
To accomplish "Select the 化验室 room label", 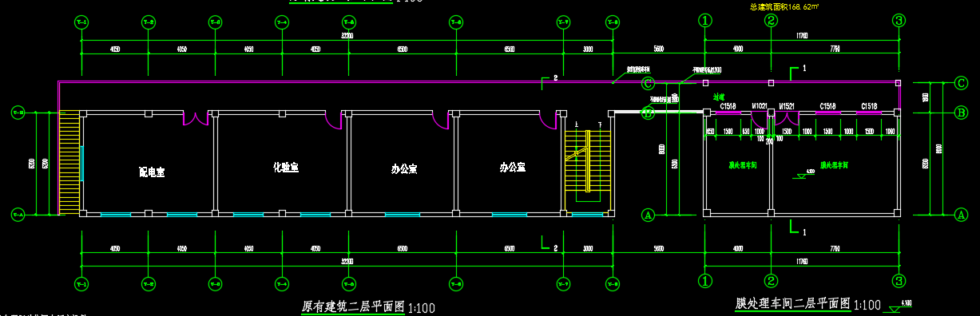I will point(286,168).
